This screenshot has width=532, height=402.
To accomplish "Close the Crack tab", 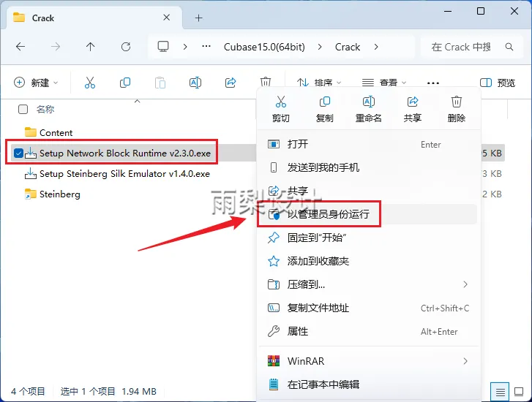I will [x=167, y=18].
